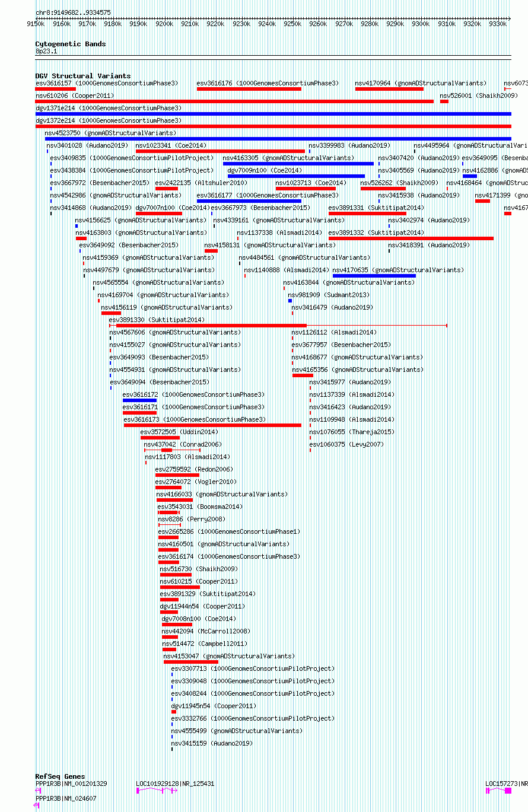The image size is (528, 812).
Task: Select esv3677957 Besenbacher2015 variant label
Action: pyautogui.click(x=341, y=345)
